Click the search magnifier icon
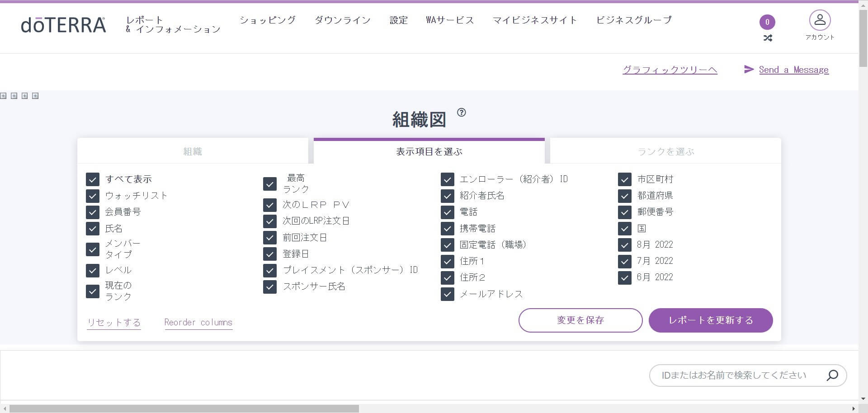The image size is (868, 413). coord(832,375)
